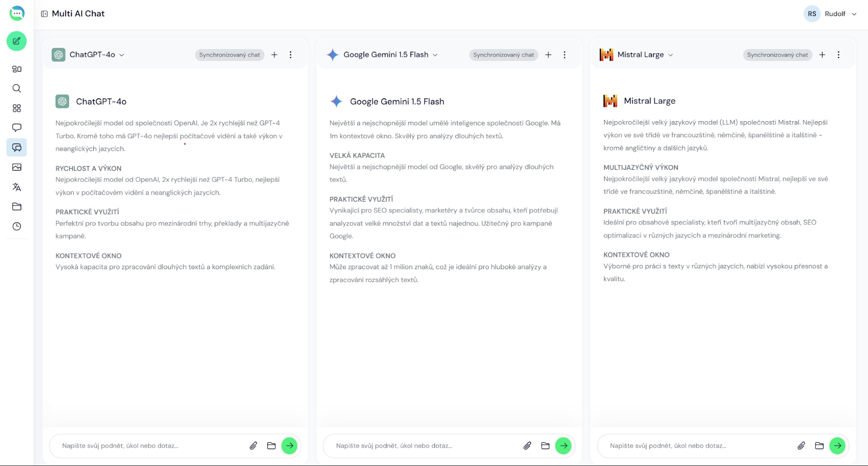Attach file with paperclip in Gemini input
The image size is (868, 466).
[528, 446]
